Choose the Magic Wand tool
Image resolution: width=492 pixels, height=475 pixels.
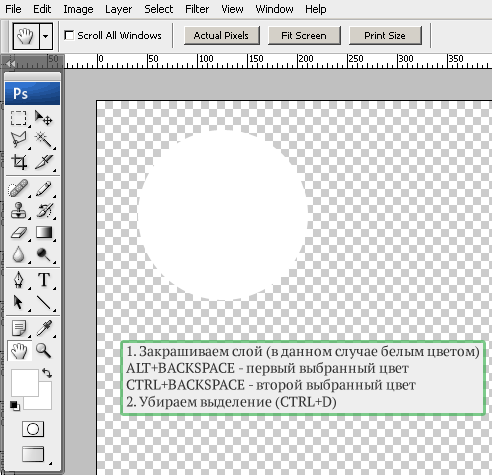point(44,140)
